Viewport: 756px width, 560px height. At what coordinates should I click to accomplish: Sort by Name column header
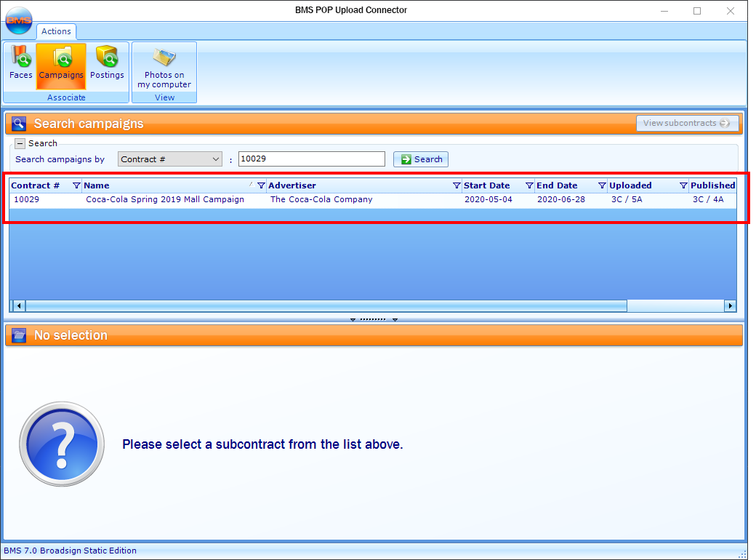click(97, 185)
